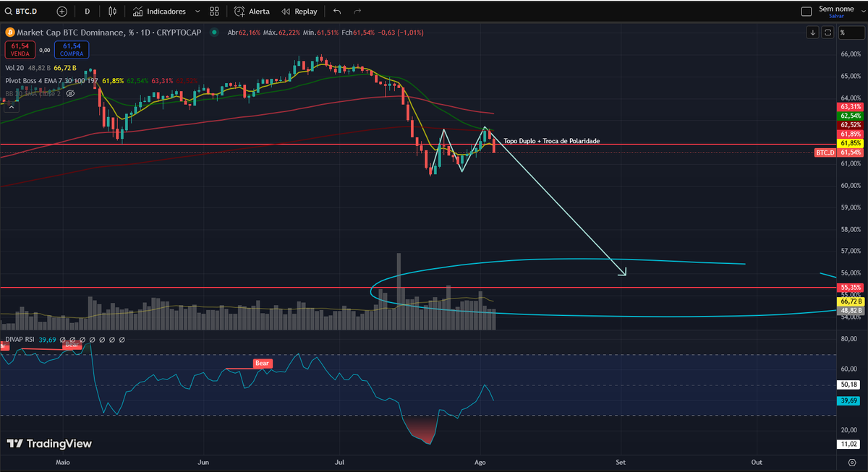Create an Alerta alert
This screenshot has width=868, height=472.
252,12
